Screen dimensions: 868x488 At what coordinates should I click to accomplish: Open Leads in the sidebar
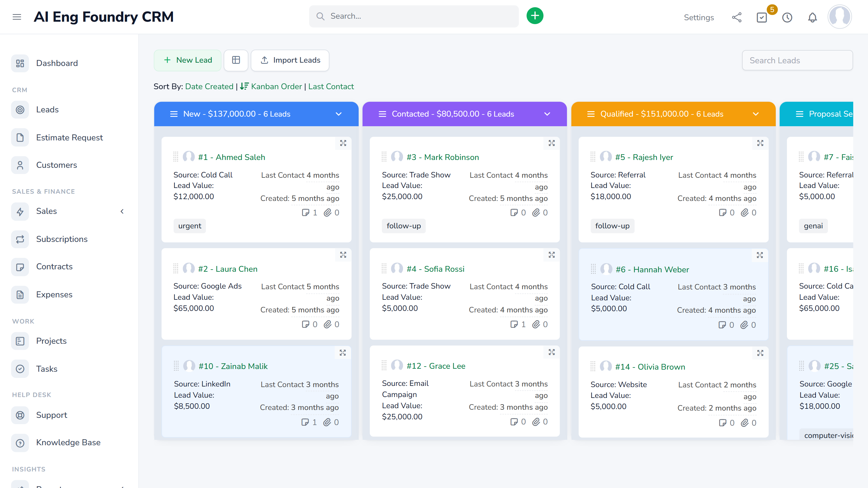pos(69,110)
